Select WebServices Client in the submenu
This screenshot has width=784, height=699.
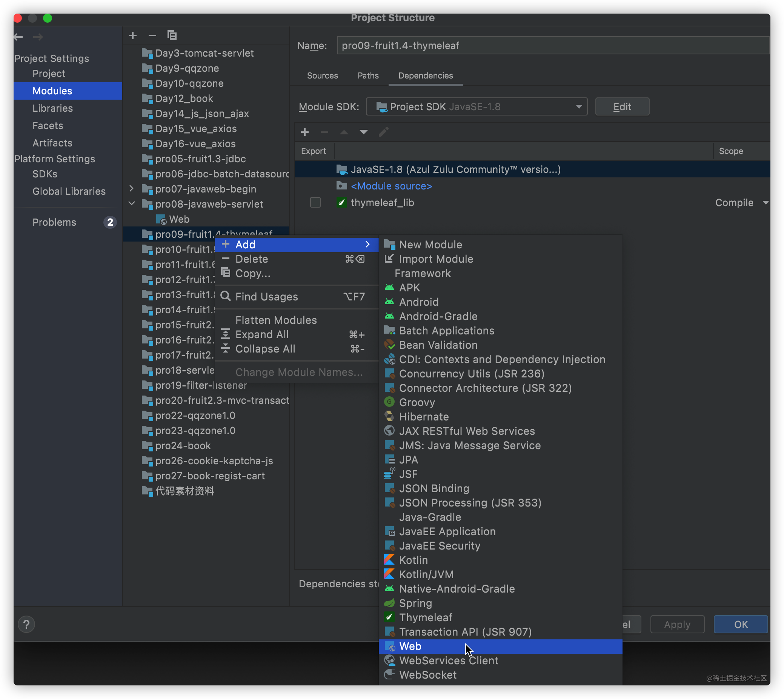(501, 661)
